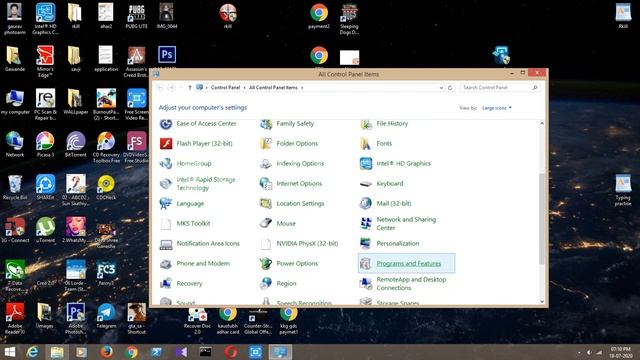Go up one level in address bar
This screenshot has height=360, width=640.
190,88
